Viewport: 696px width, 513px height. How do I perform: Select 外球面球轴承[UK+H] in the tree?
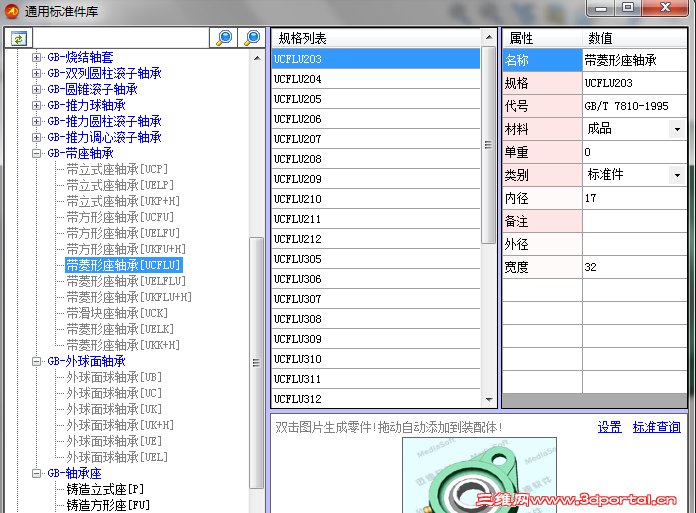pos(120,425)
